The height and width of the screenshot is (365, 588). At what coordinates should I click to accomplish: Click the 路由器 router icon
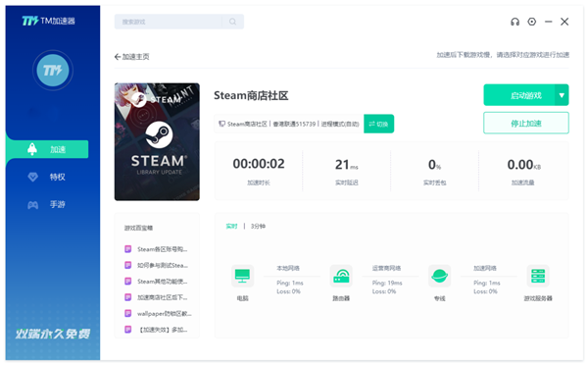341,276
